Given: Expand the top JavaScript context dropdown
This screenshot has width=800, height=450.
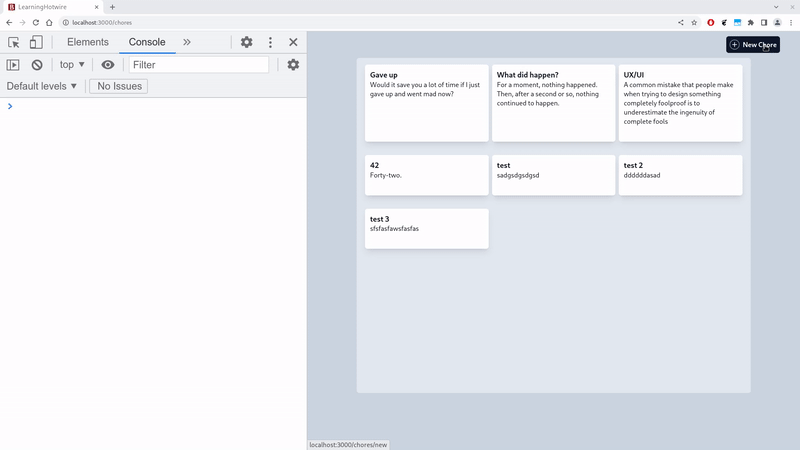Looking at the screenshot, I should [72, 65].
